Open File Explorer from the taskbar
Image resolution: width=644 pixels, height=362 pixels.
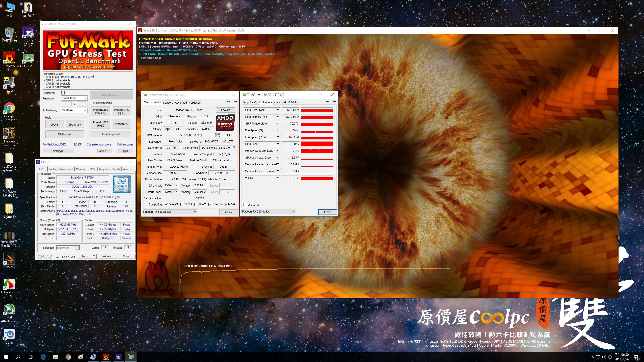[56, 357]
